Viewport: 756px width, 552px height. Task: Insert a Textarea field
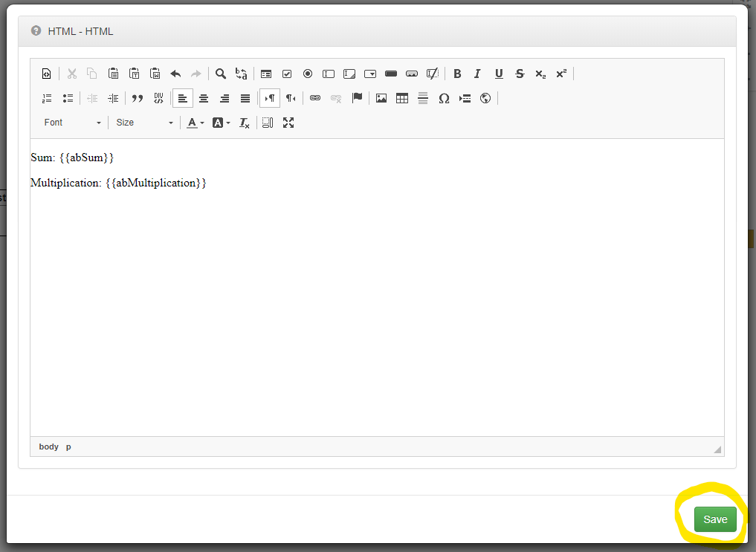tap(349, 74)
